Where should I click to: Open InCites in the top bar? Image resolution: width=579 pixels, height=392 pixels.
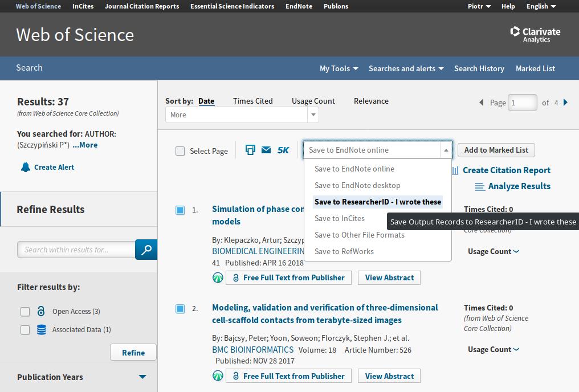pyautogui.click(x=83, y=6)
